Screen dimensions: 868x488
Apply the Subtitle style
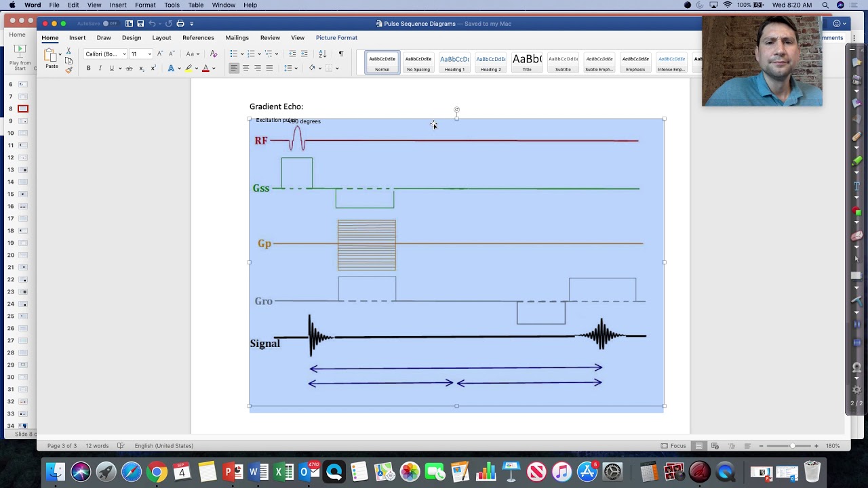(563, 62)
